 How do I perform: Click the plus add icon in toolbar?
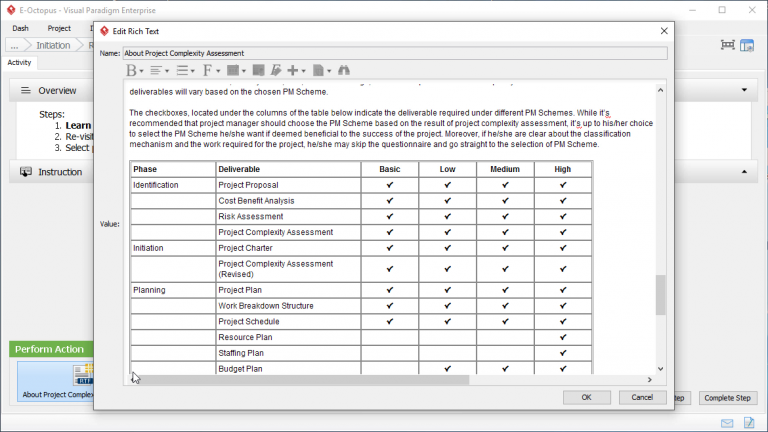pyautogui.click(x=295, y=71)
